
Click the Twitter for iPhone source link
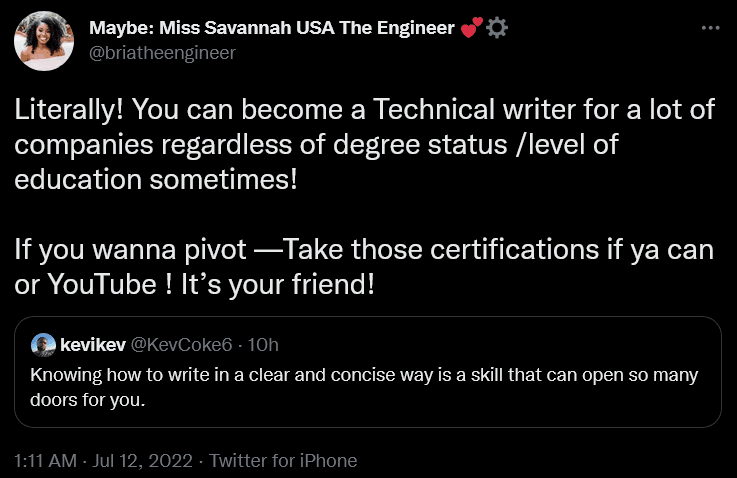pyautogui.click(x=285, y=461)
